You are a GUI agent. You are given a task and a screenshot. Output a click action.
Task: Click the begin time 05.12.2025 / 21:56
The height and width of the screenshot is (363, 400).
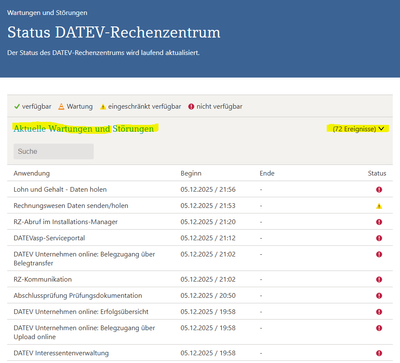click(x=208, y=189)
